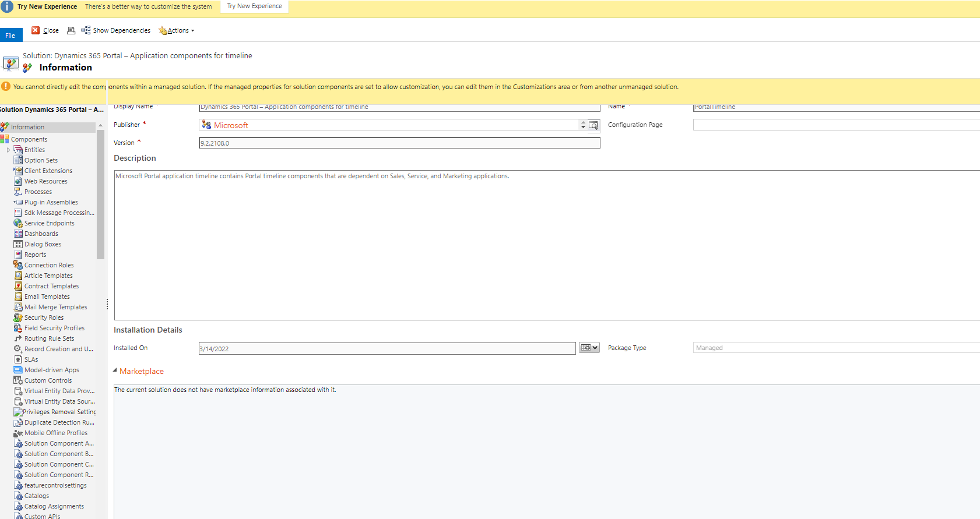Click the Configuration Page field
This screenshot has height=519, width=980.
tap(837, 125)
